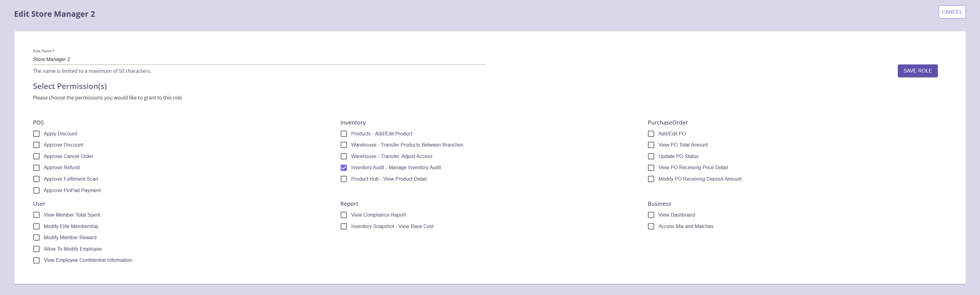
Task: Tick View PO Receiving Price Detail
Action: point(651,168)
